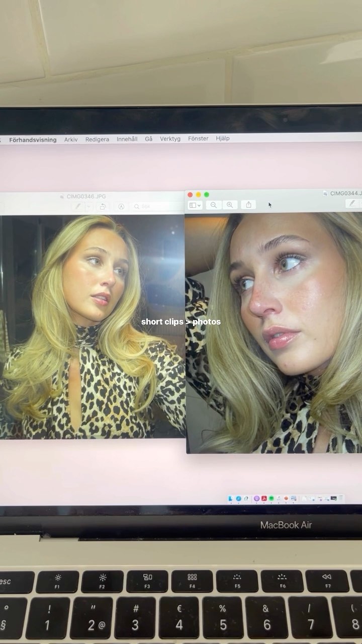The width and height of the screenshot is (362, 644).
Task: Open Adobe Acrobat from the Dock
Action: (263, 498)
